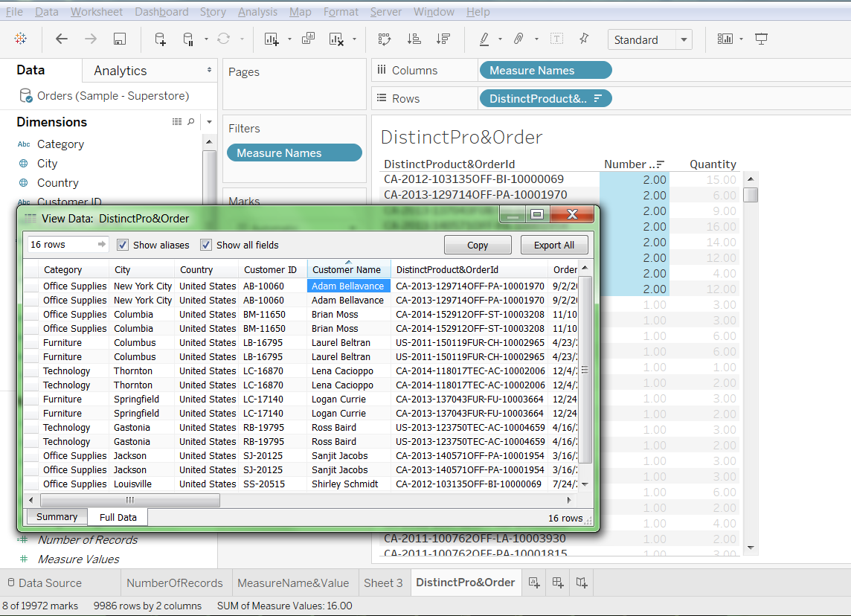Screen dimensions: 851x616
Task: Click the horizontal scrollbar in View Data
Action: pos(130,500)
